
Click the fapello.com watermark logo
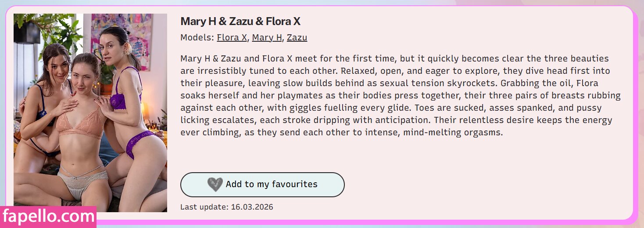tap(48, 217)
